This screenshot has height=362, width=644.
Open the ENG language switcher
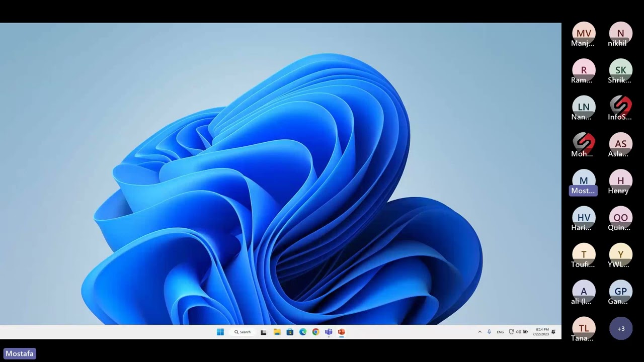(500, 332)
